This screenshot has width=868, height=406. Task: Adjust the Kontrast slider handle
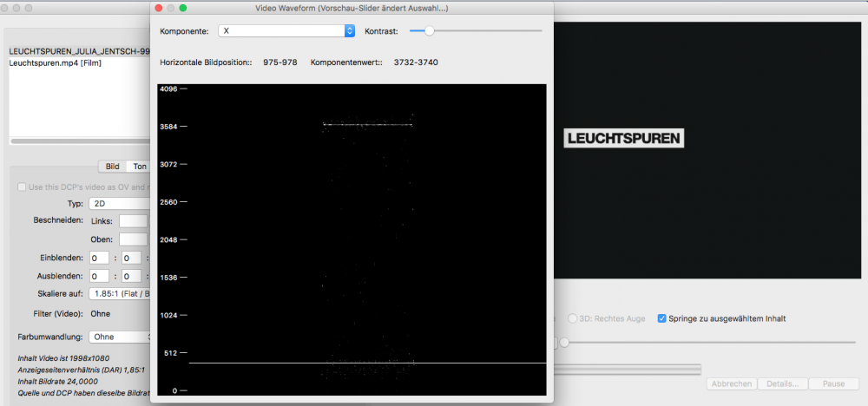[427, 30]
